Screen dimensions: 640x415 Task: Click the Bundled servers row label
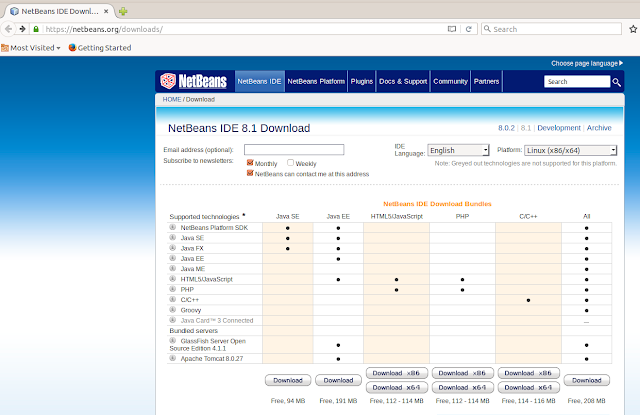(193, 331)
